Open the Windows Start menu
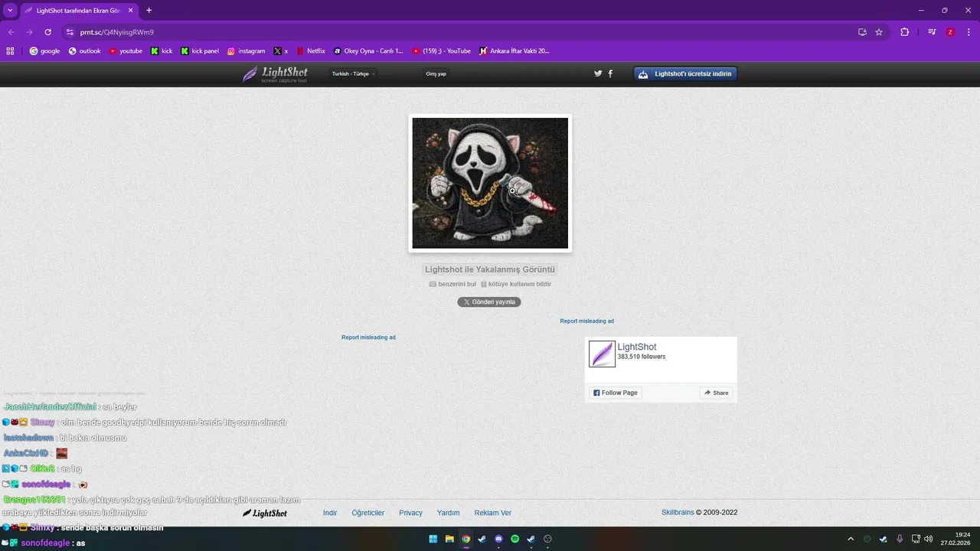Screen dimensions: 980x551 pos(433,539)
